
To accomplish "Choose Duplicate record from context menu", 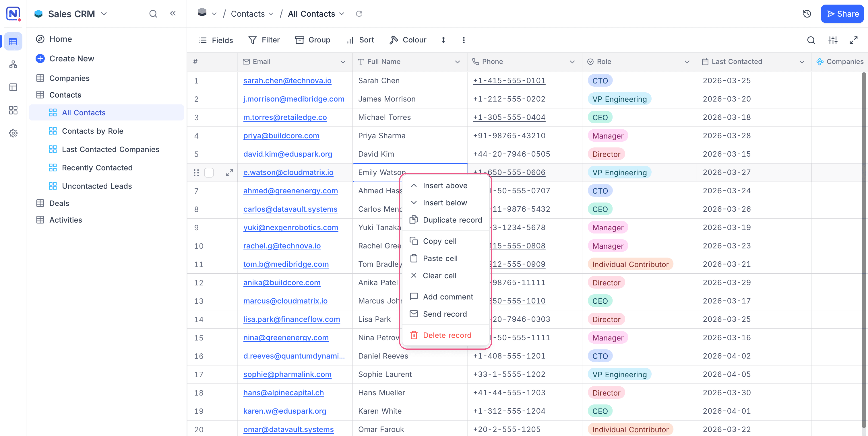I will pos(445,220).
